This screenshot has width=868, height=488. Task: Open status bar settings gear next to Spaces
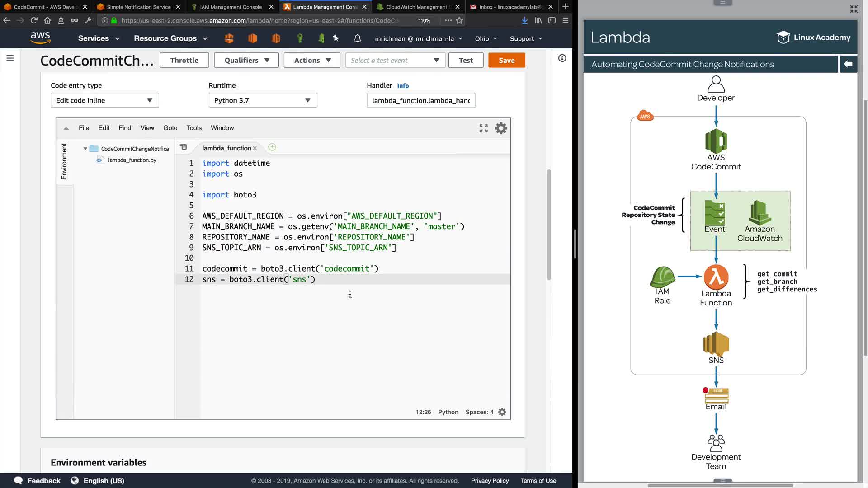click(x=502, y=412)
